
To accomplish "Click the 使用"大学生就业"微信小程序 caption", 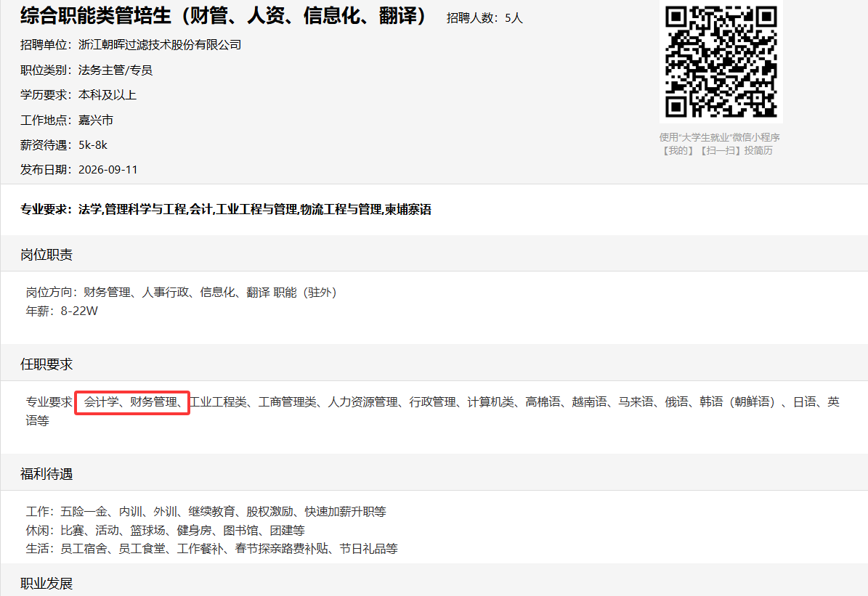I will pyautogui.click(x=719, y=137).
